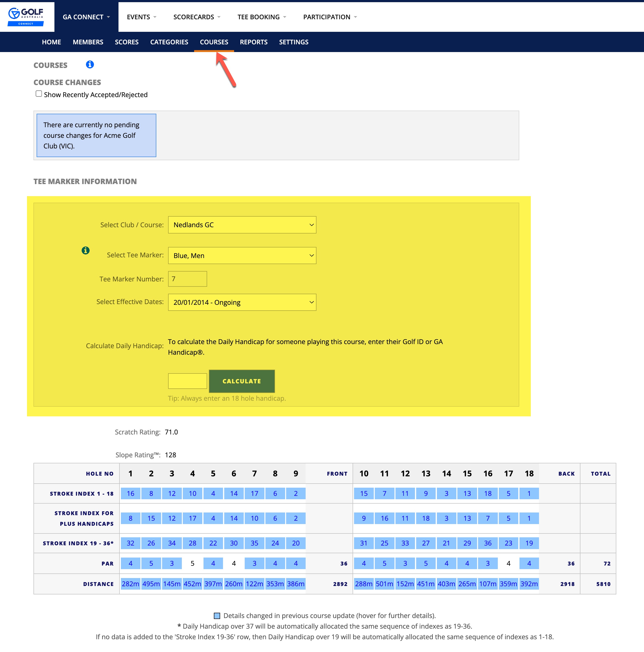The width and height of the screenshot is (644, 652).
Task: Click hole 7 stroke index 17 cell
Action: click(254, 493)
